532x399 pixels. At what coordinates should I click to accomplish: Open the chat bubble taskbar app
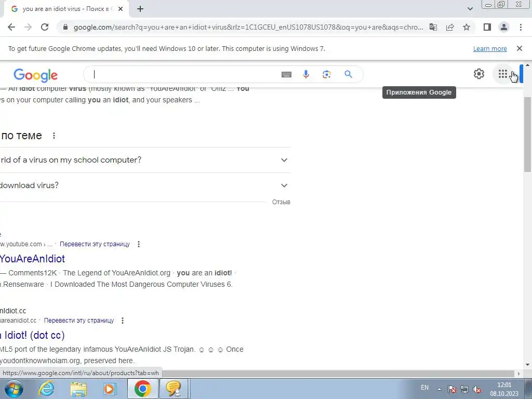174,389
